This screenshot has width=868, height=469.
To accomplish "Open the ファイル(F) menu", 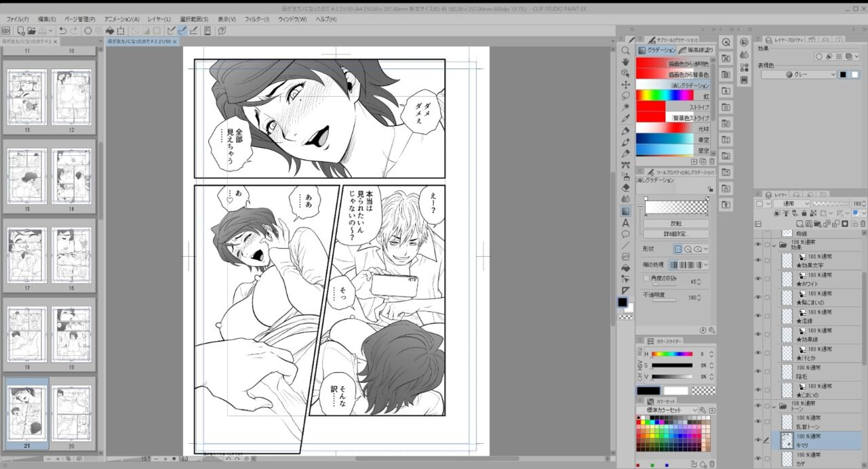I will click(x=18, y=19).
